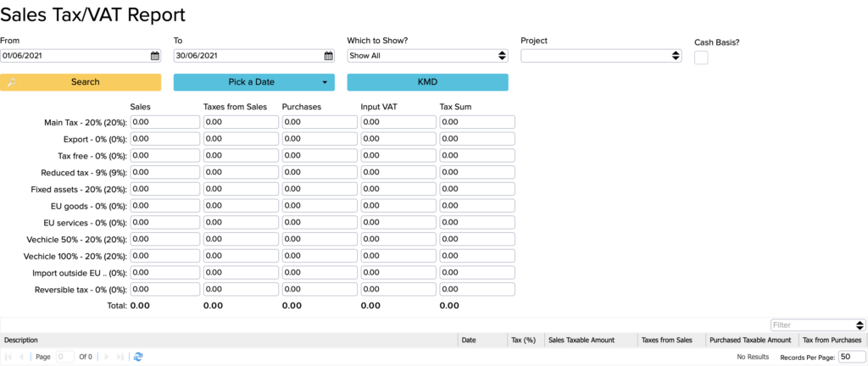Click Import outside EU Sales field
The image size is (868, 366).
click(x=165, y=273)
